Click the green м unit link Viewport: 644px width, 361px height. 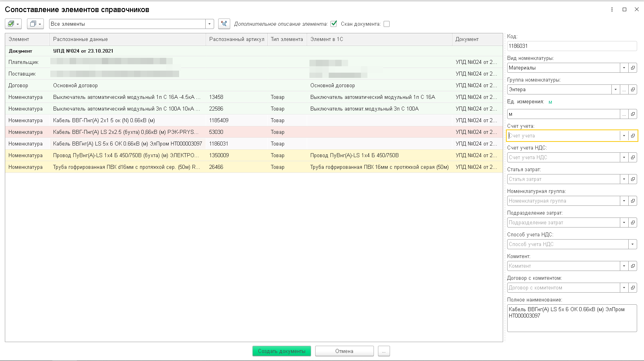point(550,102)
